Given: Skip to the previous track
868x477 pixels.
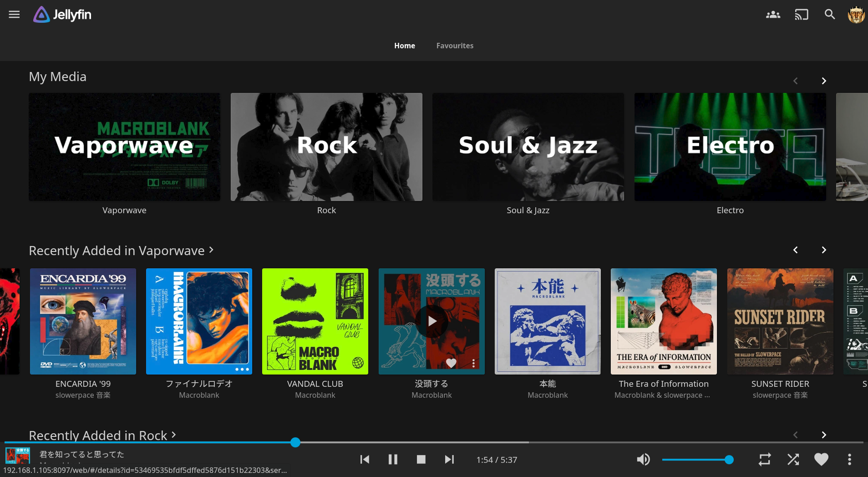Looking at the screenshot, I should coord(365,459).
